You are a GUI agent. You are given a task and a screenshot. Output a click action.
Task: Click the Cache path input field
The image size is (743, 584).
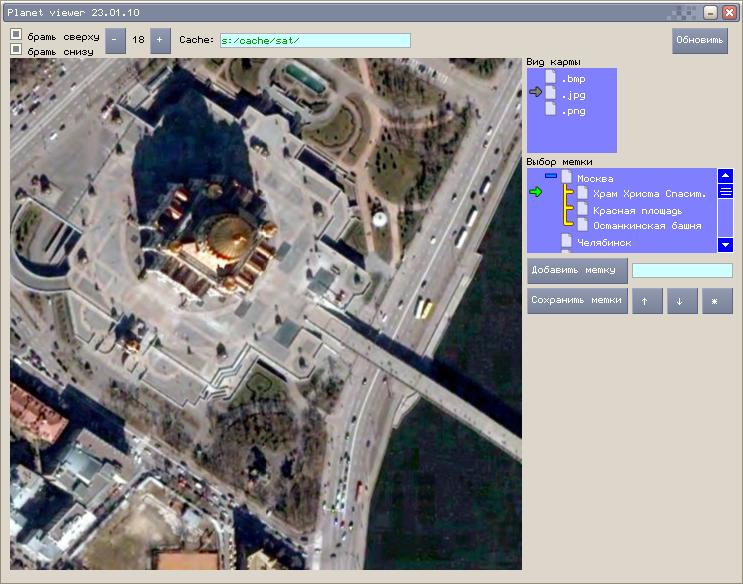tap(315, 40)
